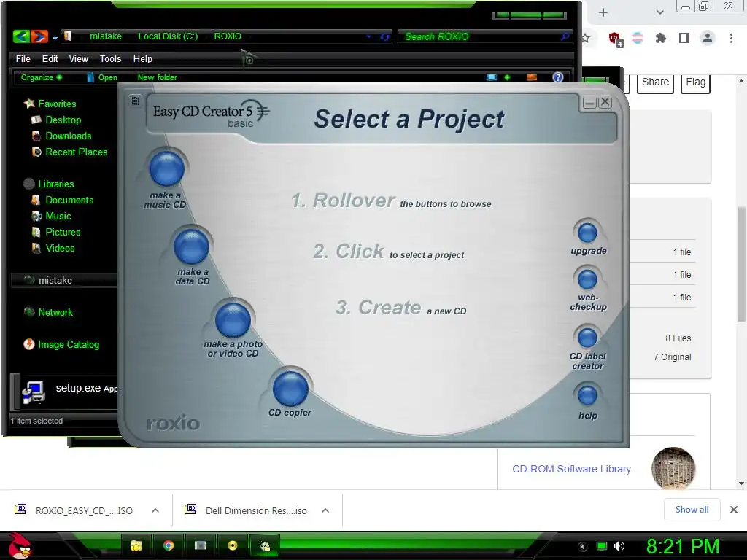The width and height of the screenshot is (747, 560).
Task: Click the Share button on the web page
Action: [x=655, y=82]
